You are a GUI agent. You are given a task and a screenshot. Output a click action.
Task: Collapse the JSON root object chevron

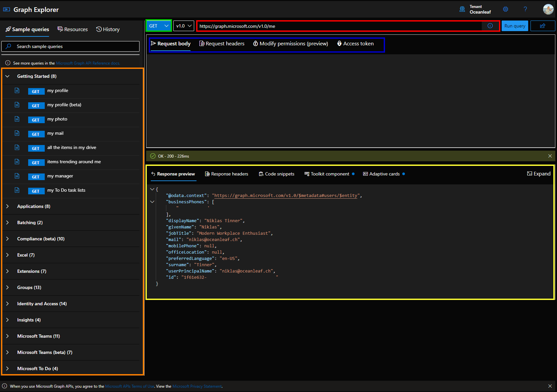[152, 189]
